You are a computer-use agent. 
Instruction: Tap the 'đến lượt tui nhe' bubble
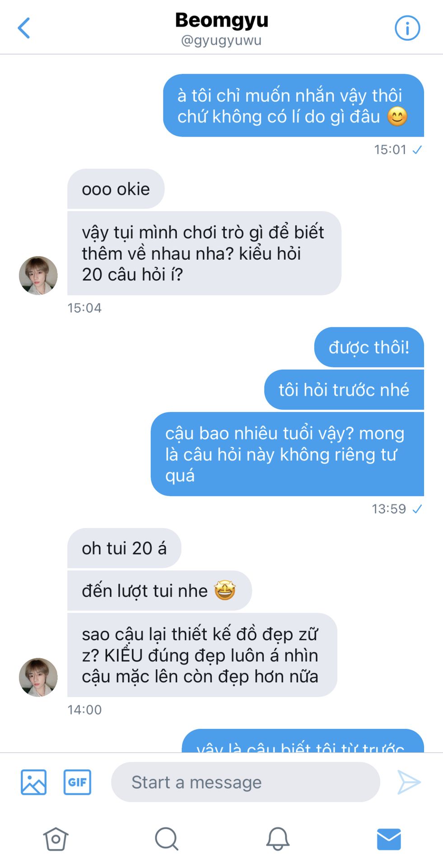click(x=159, y=591)
